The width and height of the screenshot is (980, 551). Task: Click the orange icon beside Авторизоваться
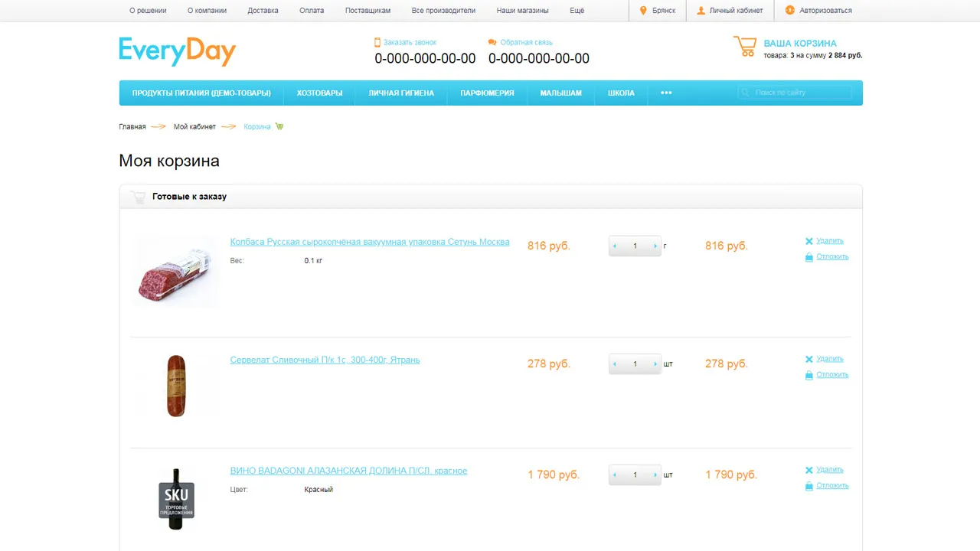pos(790,11)
